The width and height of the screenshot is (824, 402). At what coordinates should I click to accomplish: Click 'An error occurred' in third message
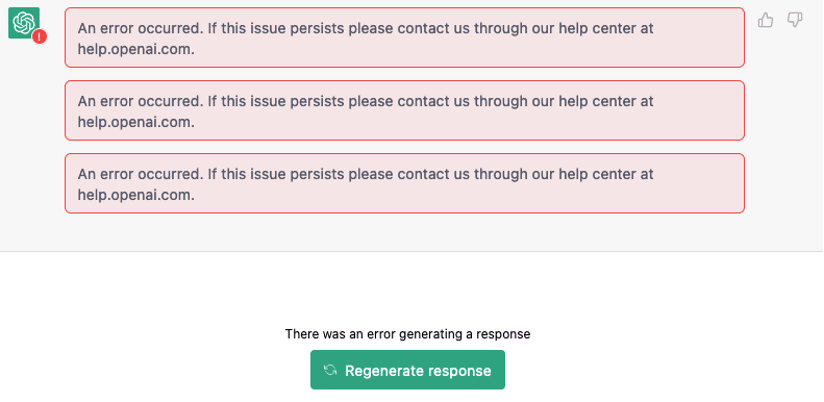coord(139,174)
